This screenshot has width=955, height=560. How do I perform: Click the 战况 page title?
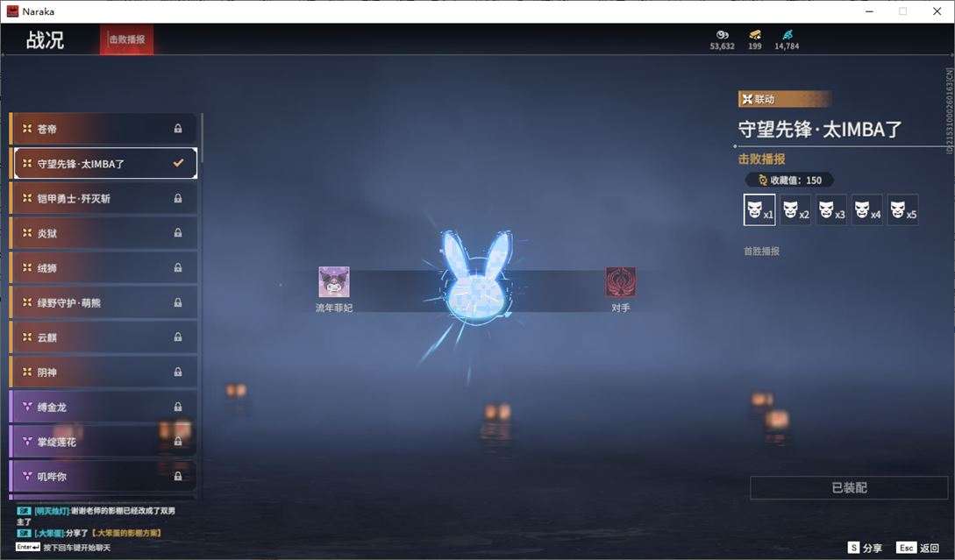coord(45,40)
